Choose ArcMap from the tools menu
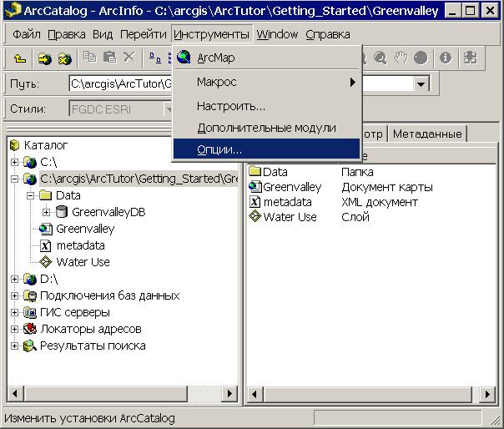Viewport: 504px width, 429px height. click(x=266, y=58)
